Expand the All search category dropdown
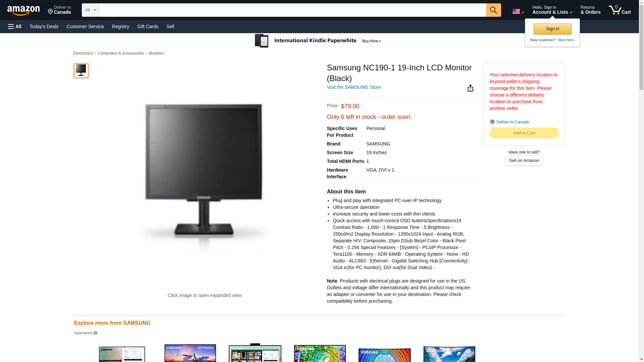The height and width of the screenshot is (362, 644). click(90, 10)
